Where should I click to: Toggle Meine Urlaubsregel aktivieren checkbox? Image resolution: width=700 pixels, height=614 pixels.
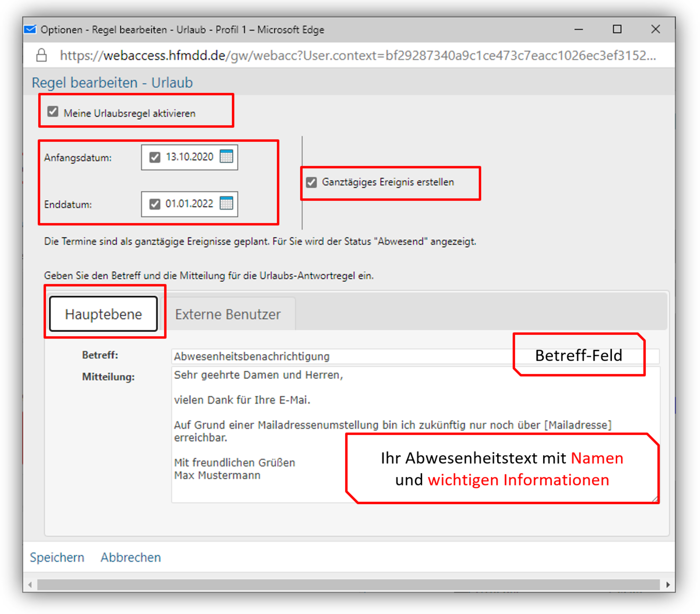[53, 112]
